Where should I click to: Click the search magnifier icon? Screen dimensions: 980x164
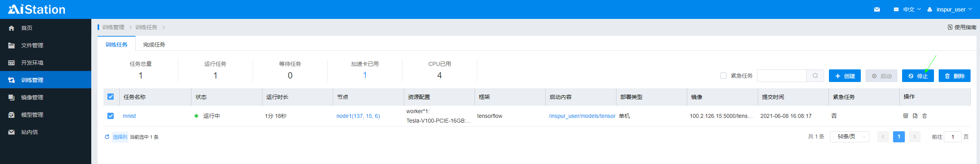click(x=815, y=76)
